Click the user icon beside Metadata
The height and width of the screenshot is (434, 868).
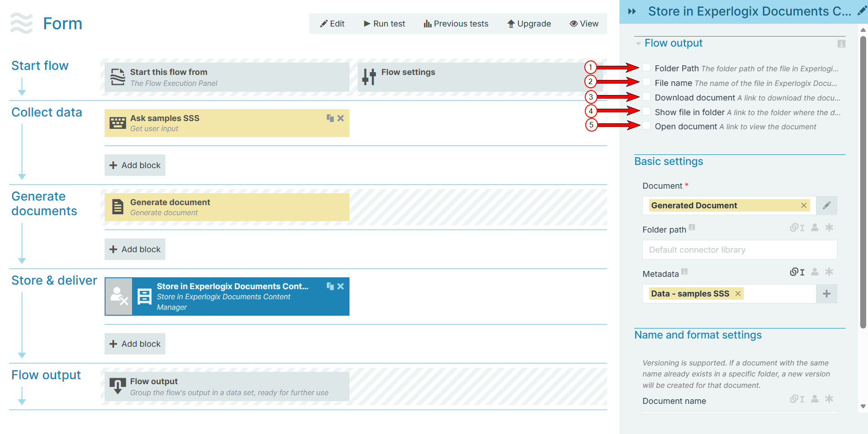(815, 272)
